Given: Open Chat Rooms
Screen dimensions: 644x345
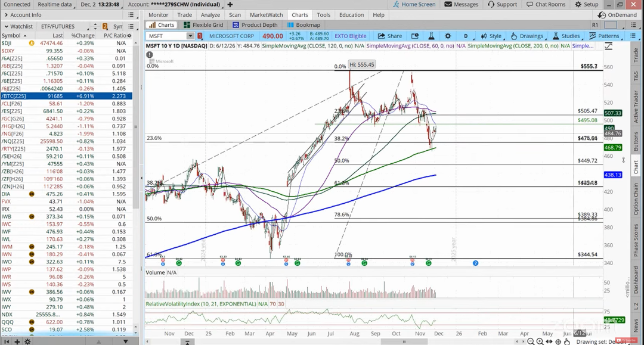Looking at the screenshot, I should tap(546, 4).
